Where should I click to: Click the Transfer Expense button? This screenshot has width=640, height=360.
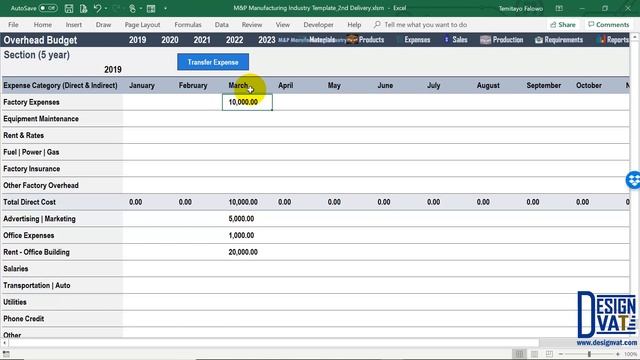(213, 62)
